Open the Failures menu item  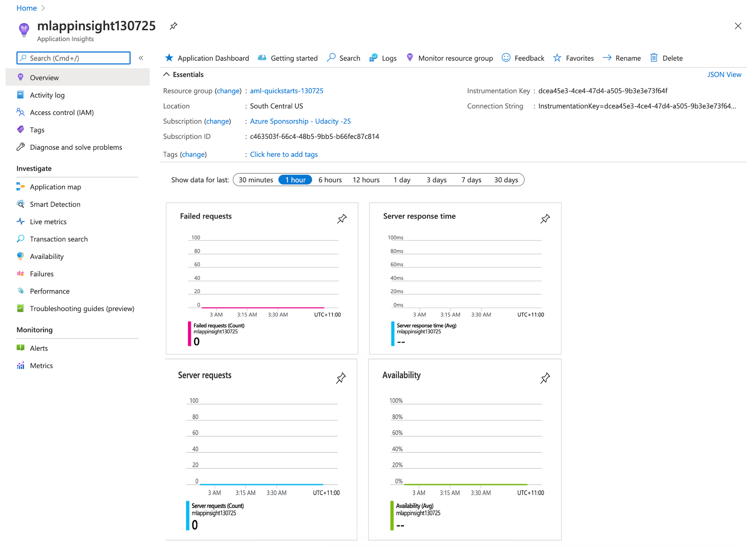tap(42, 274)
